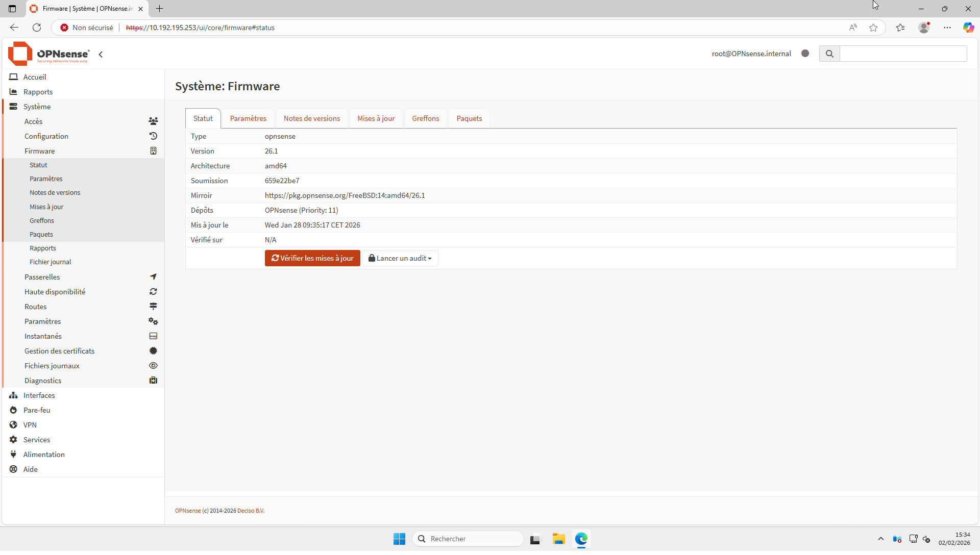Click the Fichiers journaux eye icon
Screen dimensions: 980x555
(153, 366)
